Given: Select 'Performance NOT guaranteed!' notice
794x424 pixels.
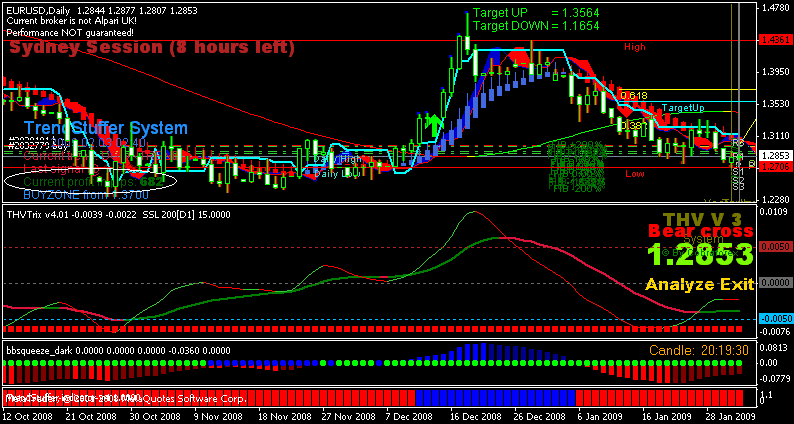Looking at the screenshot, I should coord(70,32).
